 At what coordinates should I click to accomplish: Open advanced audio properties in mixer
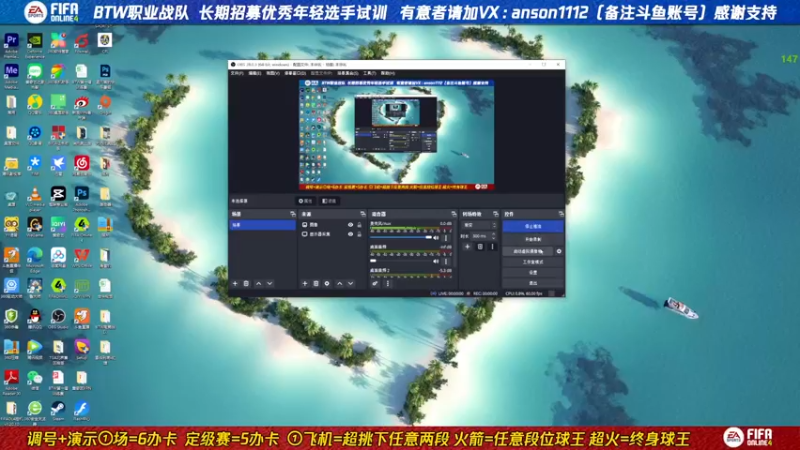(x=375, y=283)
